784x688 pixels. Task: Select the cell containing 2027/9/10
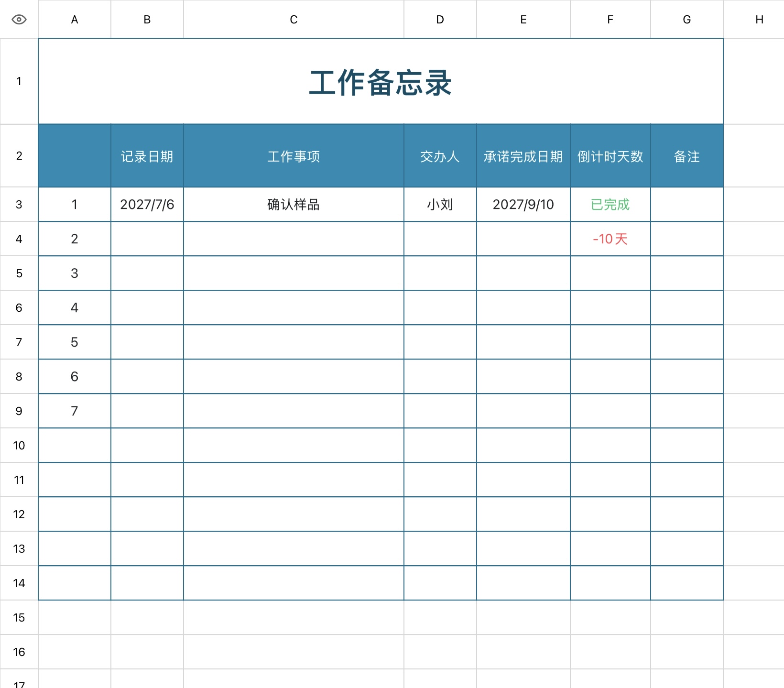pyautogui.click(x=523, y=204)
